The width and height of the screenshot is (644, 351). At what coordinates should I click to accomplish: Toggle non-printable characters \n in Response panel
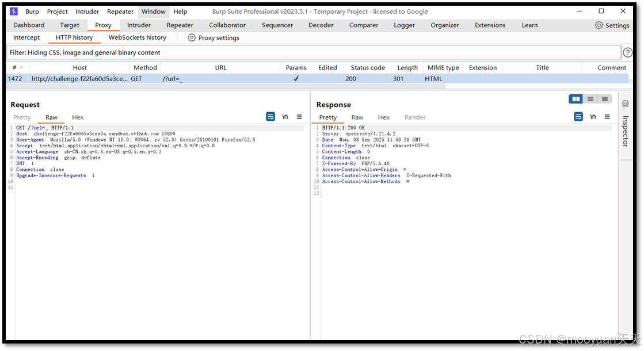(593, 117)
